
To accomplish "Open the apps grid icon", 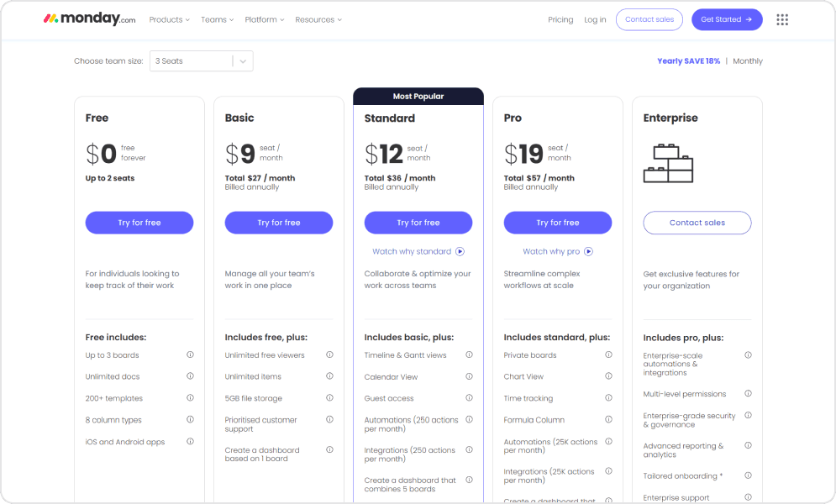I will [782, 19].
